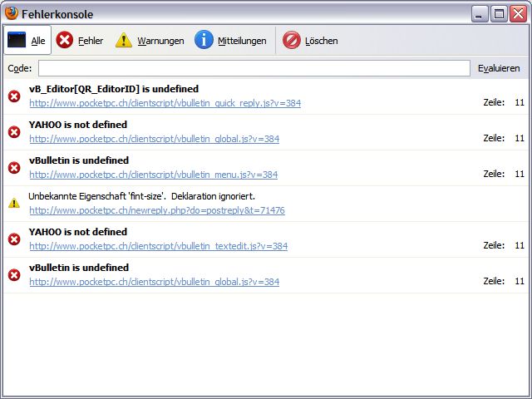Viewport: 532px width, 399px height.
Task: Click 'Zeile: 11' in vbulletin_menu.js row
Action: click(504, 174)
